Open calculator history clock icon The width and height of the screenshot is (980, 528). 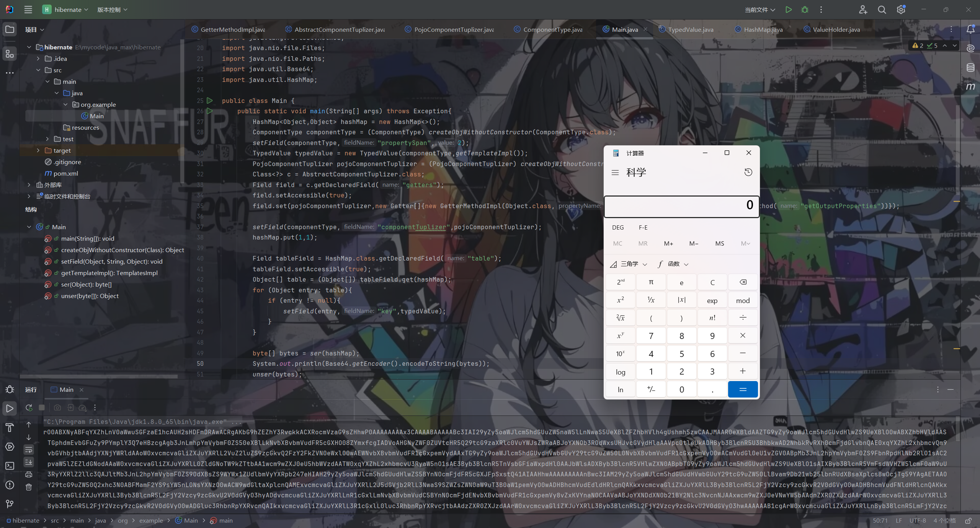point(748,172)
